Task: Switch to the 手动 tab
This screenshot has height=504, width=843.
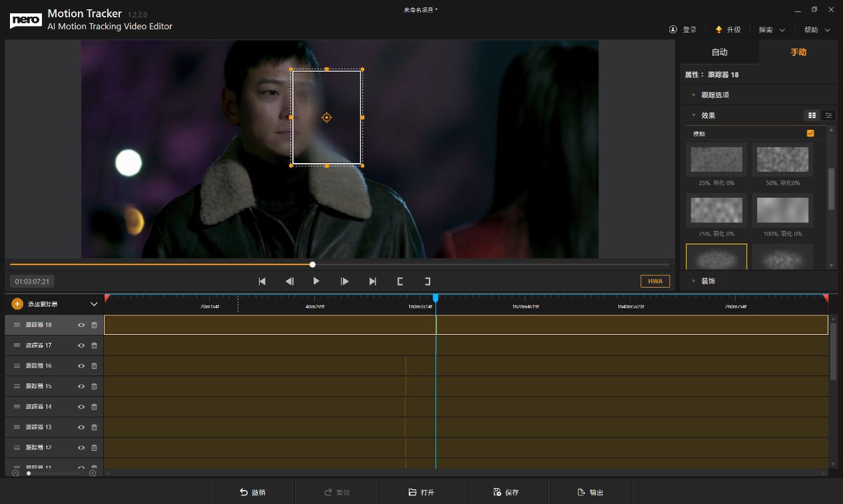Action: pos(798,52)
